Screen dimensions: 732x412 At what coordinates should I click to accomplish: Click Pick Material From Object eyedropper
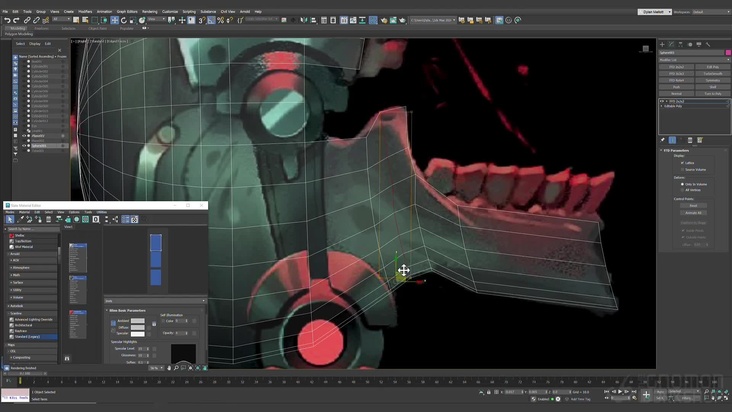tap(20, 219)
